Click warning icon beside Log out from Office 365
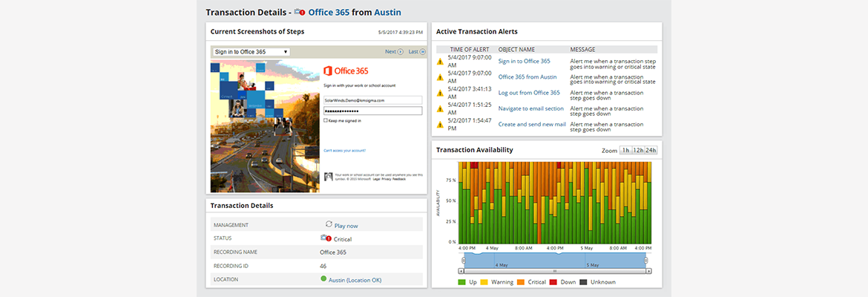The image size is (868, 297). click(x=440, y=93)
